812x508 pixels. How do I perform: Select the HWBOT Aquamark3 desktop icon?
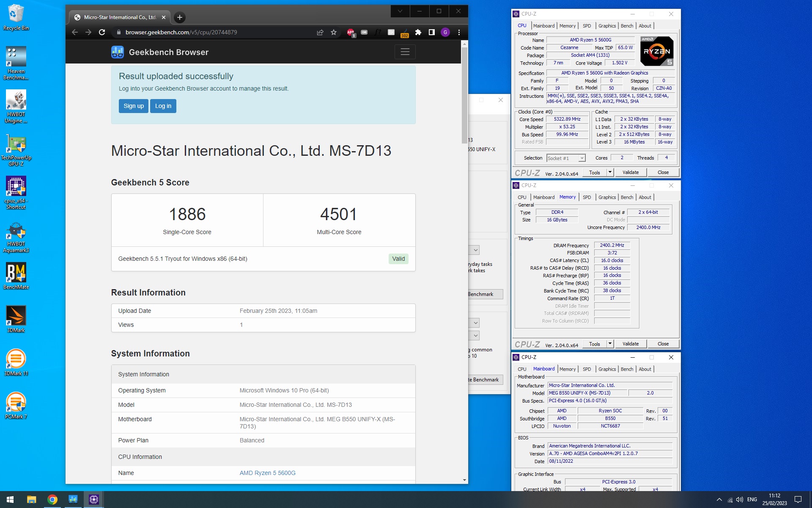click(16, 237)
